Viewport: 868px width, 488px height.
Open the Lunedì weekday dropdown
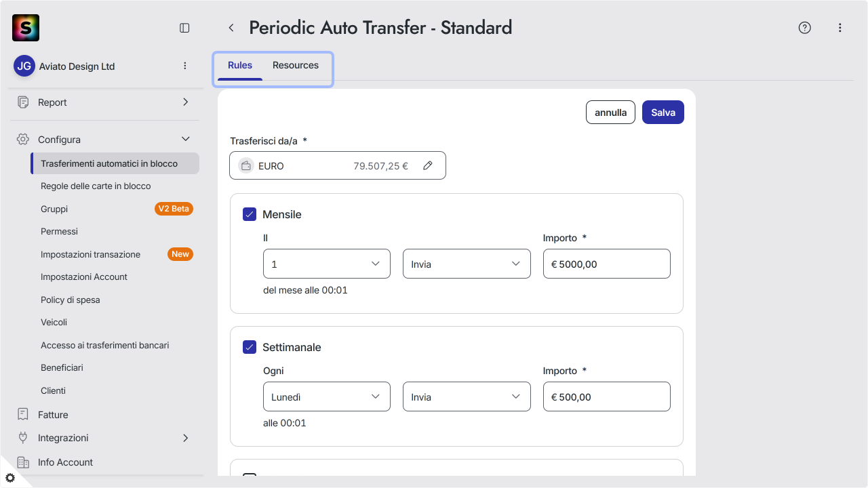point(327,396)
